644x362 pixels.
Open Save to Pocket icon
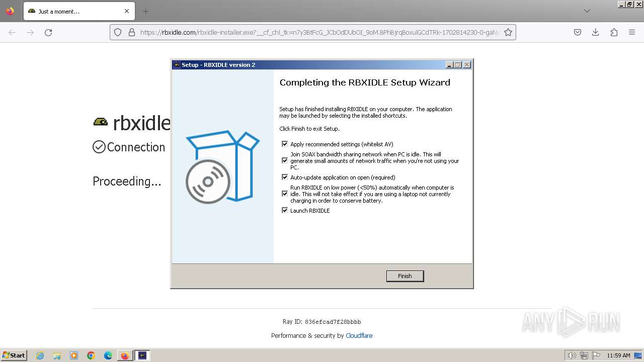[x=578, y=32]
